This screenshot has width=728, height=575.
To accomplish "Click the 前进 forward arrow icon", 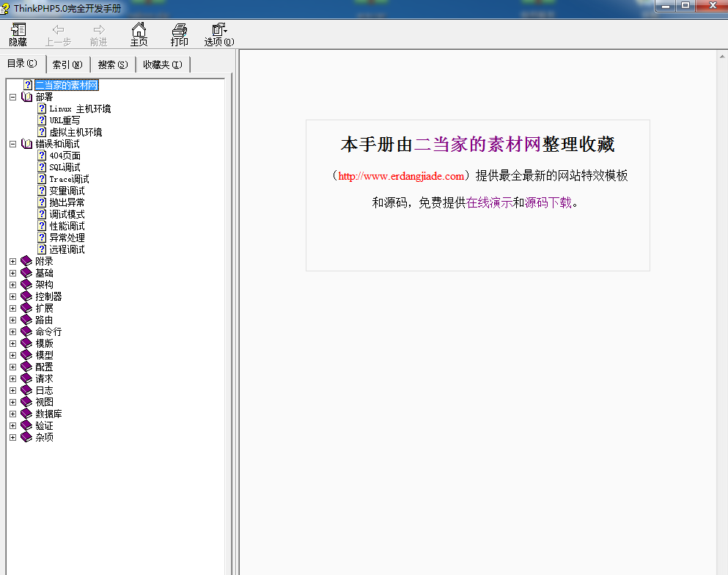I will (99, 30).
